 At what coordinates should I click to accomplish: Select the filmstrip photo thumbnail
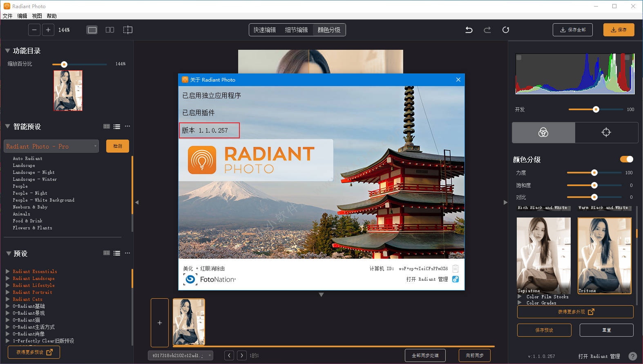click(189, 322)
